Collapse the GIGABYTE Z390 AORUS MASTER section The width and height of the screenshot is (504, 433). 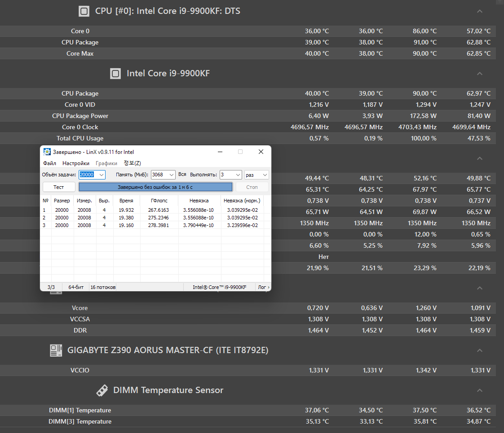tap(480, 350)
